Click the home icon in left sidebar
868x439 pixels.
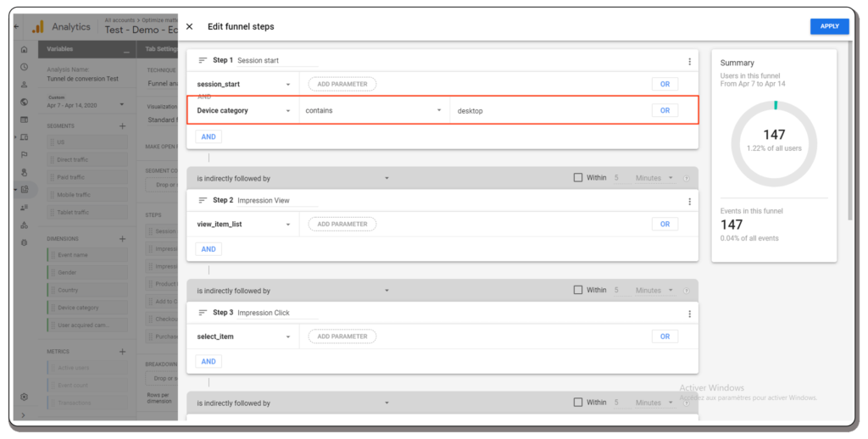pos(24,50)
